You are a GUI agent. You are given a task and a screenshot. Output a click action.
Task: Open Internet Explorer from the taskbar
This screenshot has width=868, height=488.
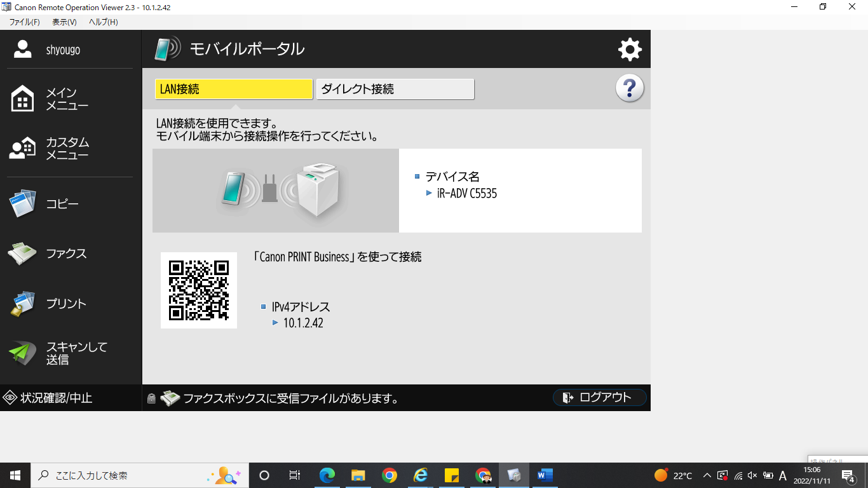(x=421, y=475)
